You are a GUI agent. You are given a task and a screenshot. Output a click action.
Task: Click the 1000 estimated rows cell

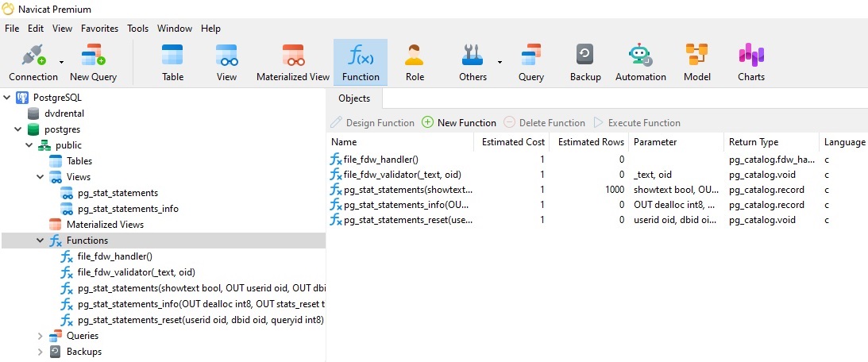[615, 190]
